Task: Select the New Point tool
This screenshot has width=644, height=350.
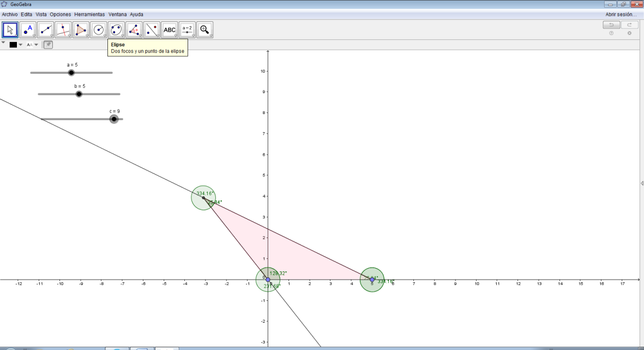Action: pos(28,30)
